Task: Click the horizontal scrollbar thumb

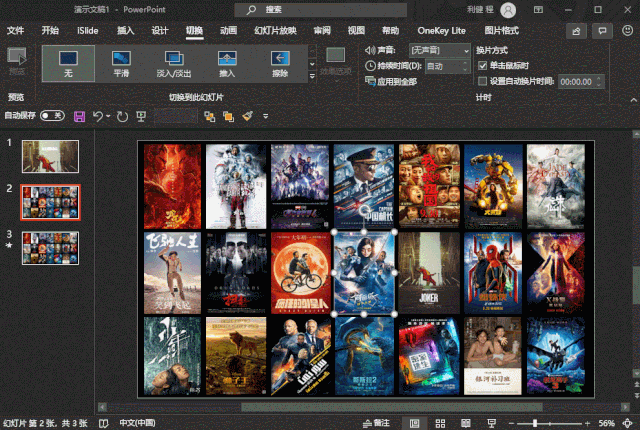Action: [x=392, y=407]
